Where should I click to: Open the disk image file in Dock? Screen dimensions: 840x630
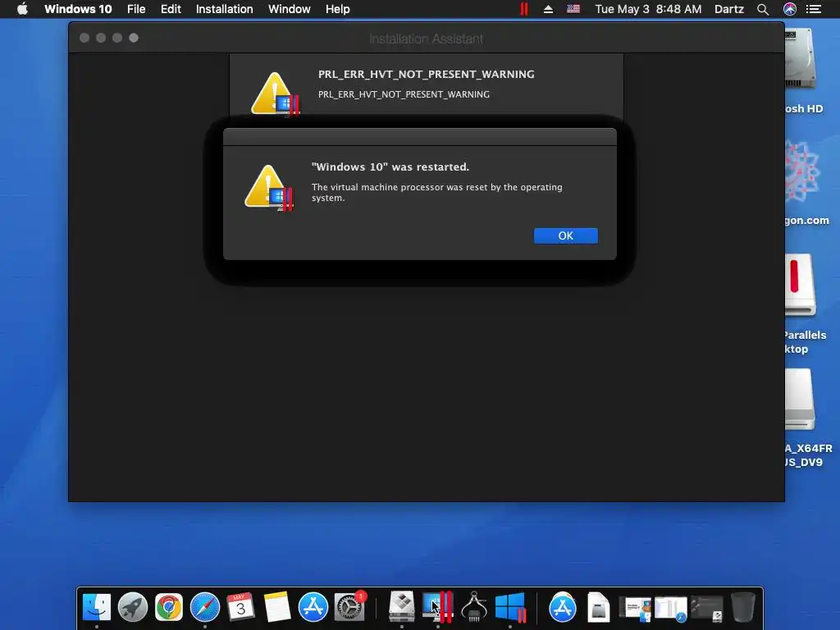pos(598,607)
